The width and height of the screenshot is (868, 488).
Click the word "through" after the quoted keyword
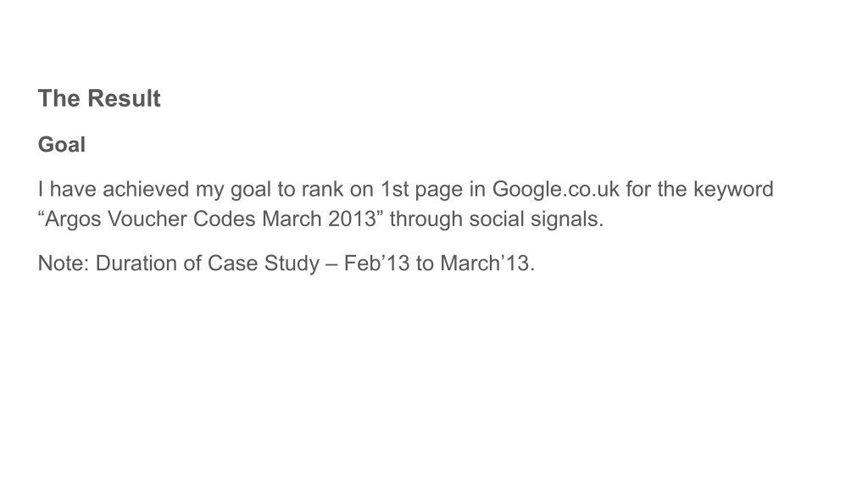pos(426,219)
